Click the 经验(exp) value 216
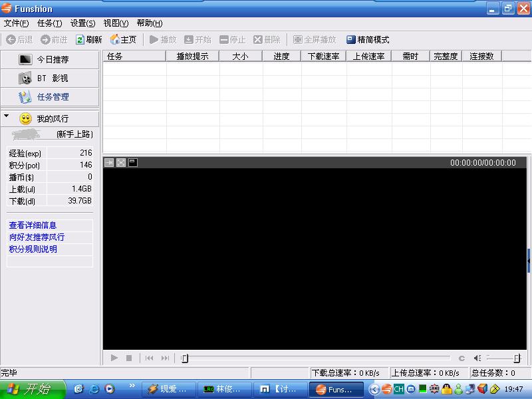 point(86,153)
